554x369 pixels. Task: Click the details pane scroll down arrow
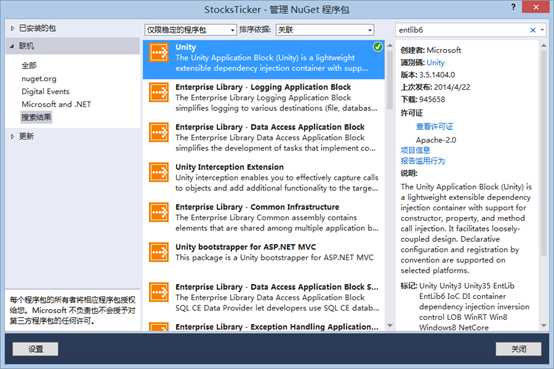[x=544, y=325]
